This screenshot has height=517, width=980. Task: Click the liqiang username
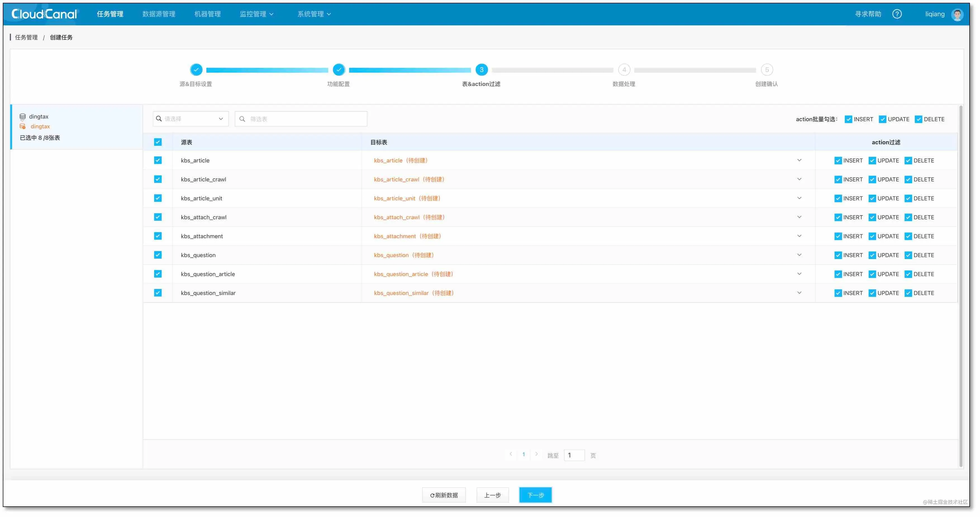coord(935,14)
